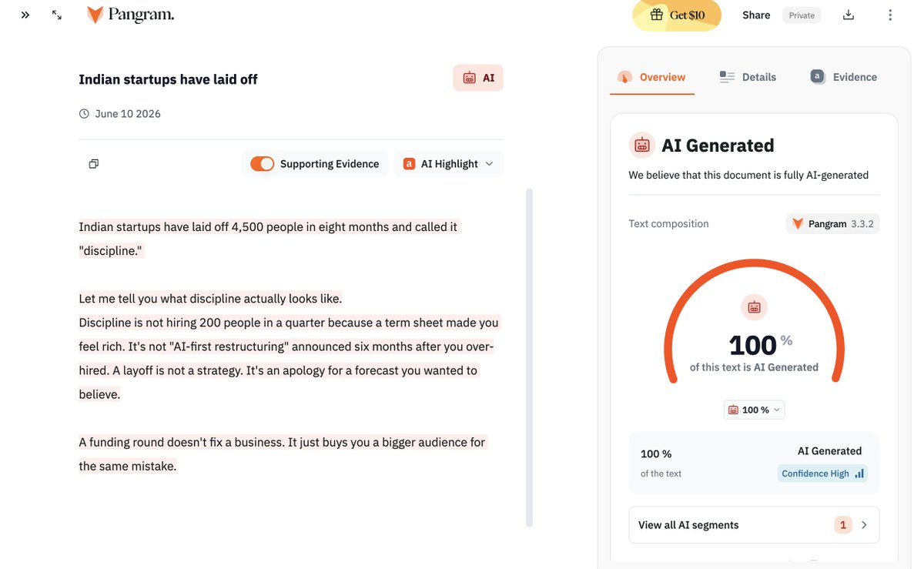
Task: Click the Share button
Action: coord(756,15)
